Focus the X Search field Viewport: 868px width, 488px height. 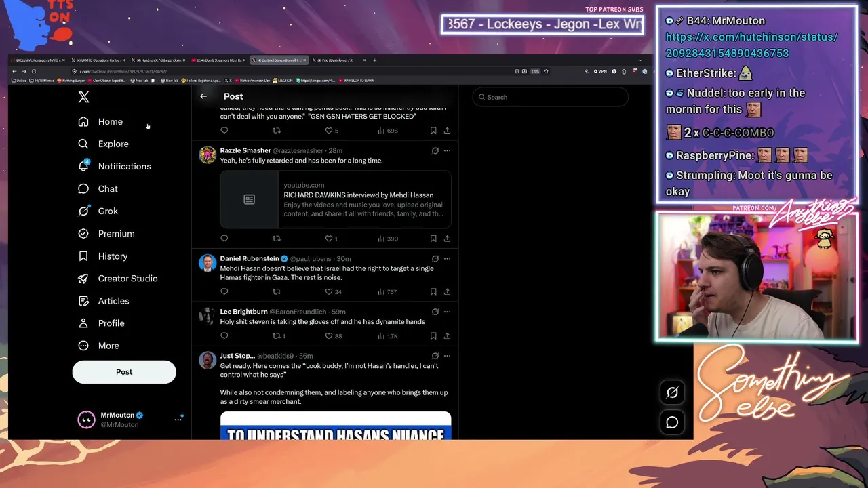(550, 97)
